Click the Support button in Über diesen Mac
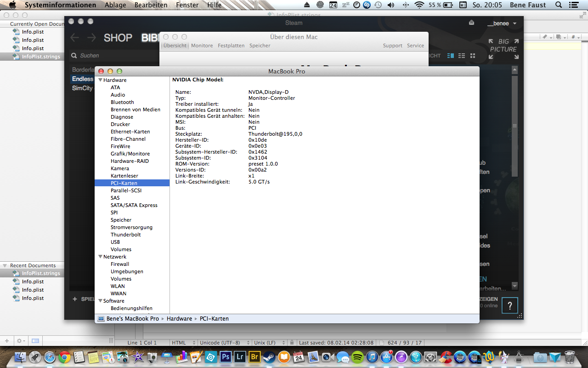 pos(393,46)
